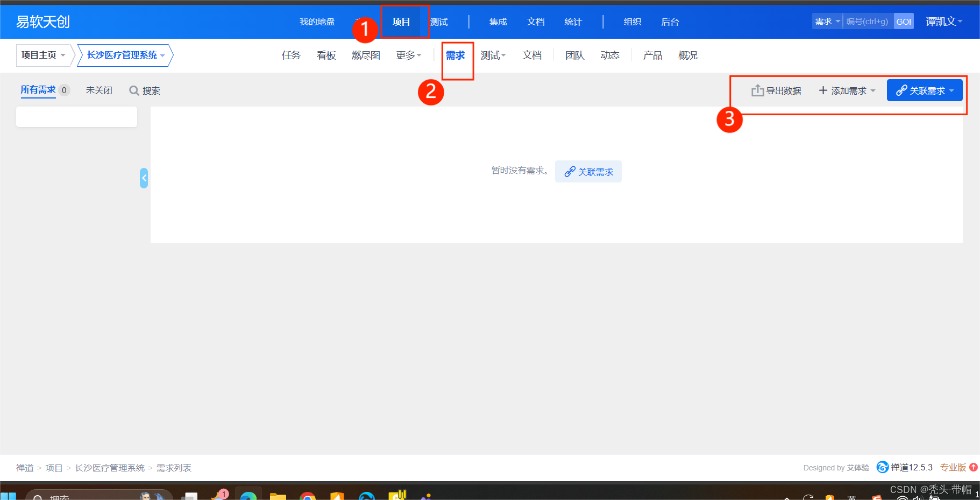Screen dimensions: 980x500
Task: Filter by 未关闭 requirements
Action: [x=99, y=90]
